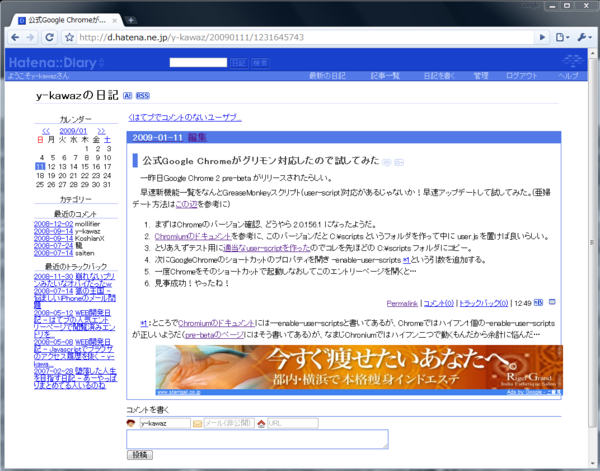Click the home URL icon
The height and width of the screenshot is (471, 600).
tap(261, 424)
